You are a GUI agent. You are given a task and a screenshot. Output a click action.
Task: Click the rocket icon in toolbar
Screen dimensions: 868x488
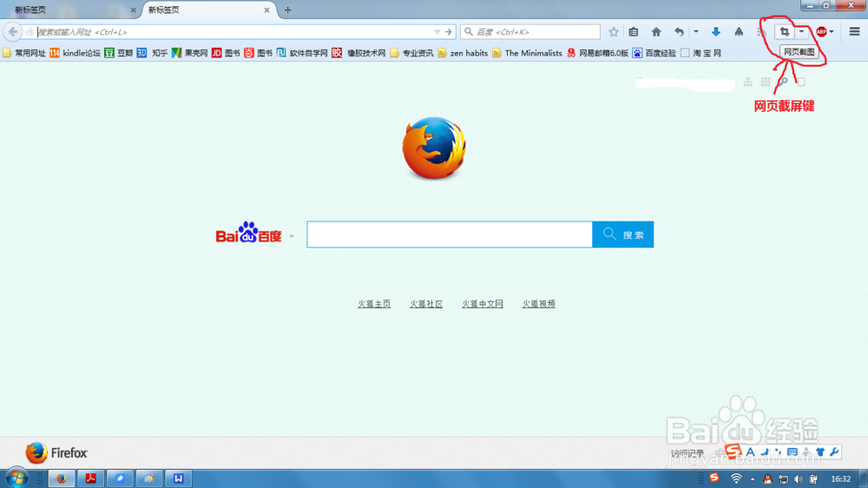pyautogui.click(x=739, y=32)
